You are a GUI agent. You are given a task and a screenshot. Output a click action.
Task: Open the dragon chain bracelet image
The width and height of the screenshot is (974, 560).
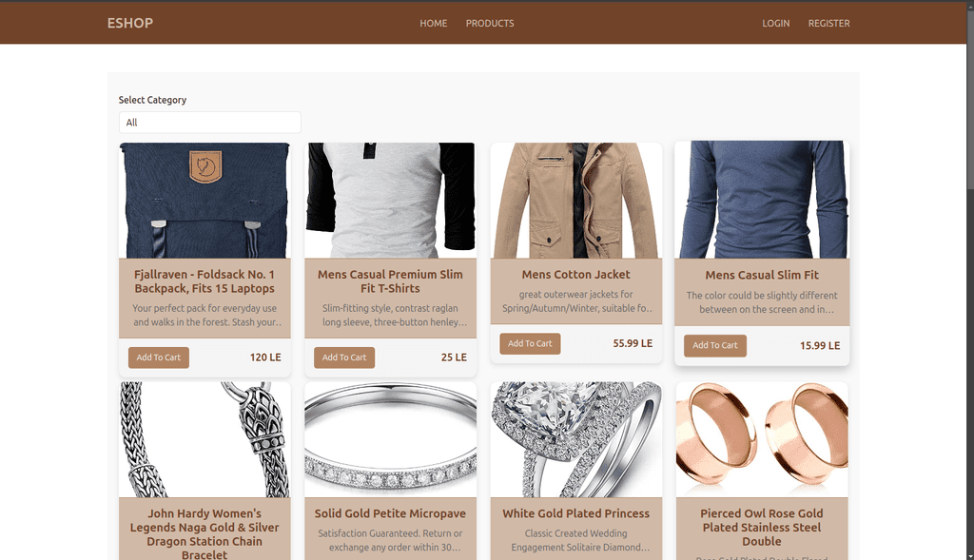pyautogui.click(x=205, y=439)
